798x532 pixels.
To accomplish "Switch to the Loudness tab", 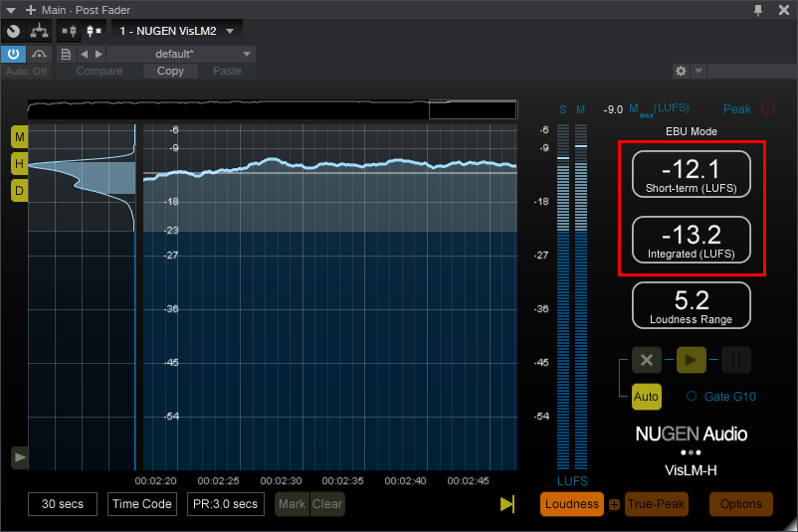I will [572, 504].
